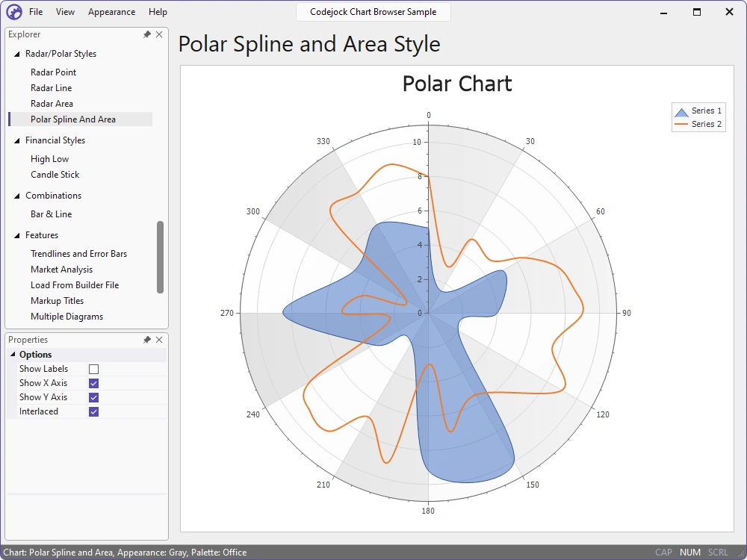The height and width of the screenshot is (560, 747).
Task: Uncheck the Show X Axis option
Action: click(x=94, y=383)
